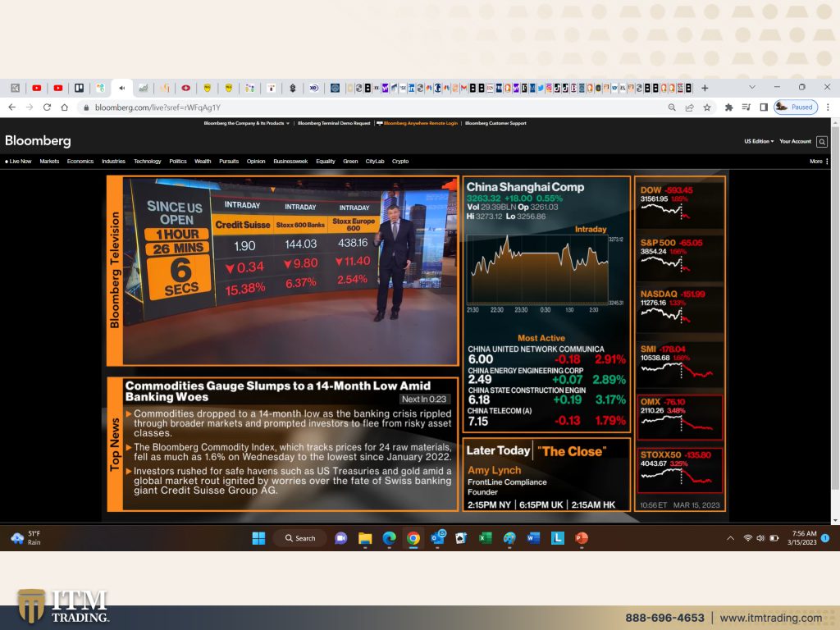Open the Industries section
The width and height of the screenshot is (840, 630).
pyautogui.click(x=113, y=162)
